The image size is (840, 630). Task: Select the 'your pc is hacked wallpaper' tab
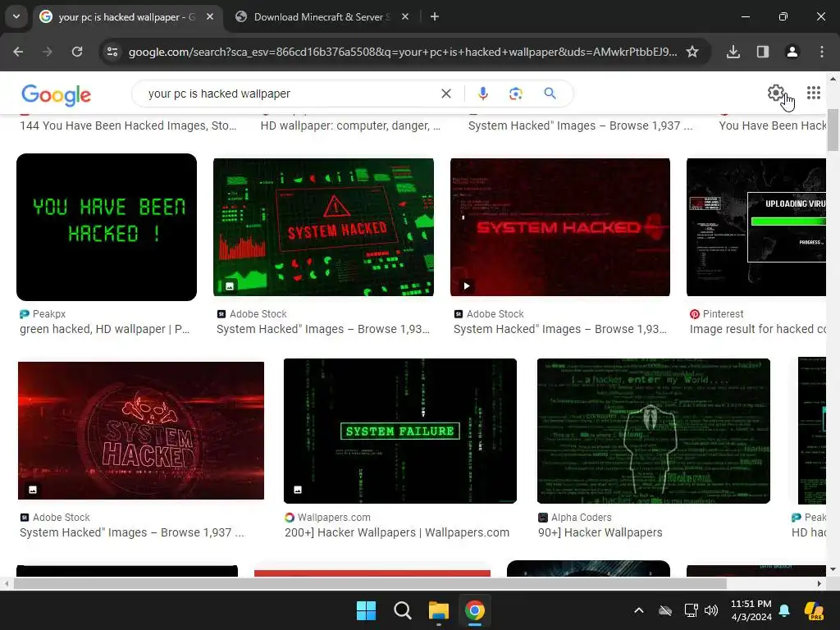pyautogui.click(x=126, y=16)
